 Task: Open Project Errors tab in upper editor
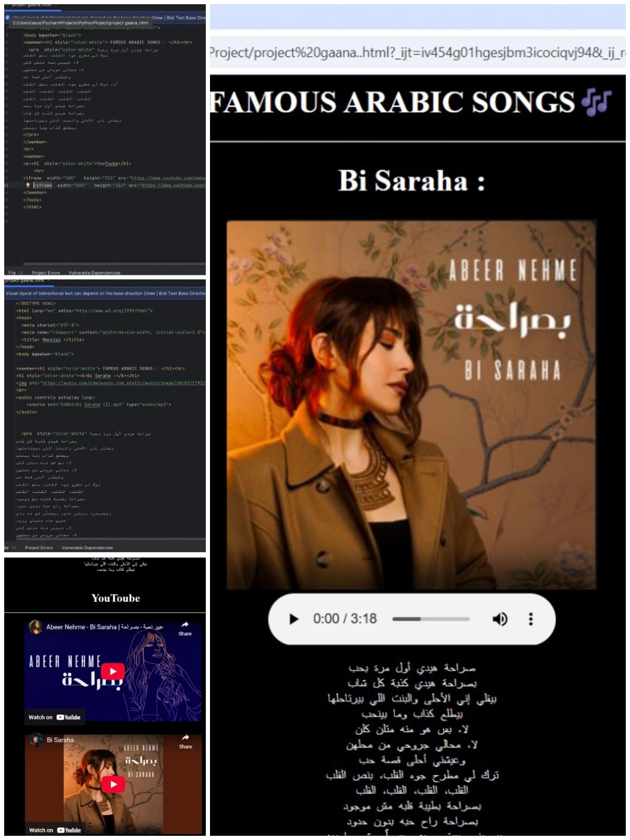46,273
